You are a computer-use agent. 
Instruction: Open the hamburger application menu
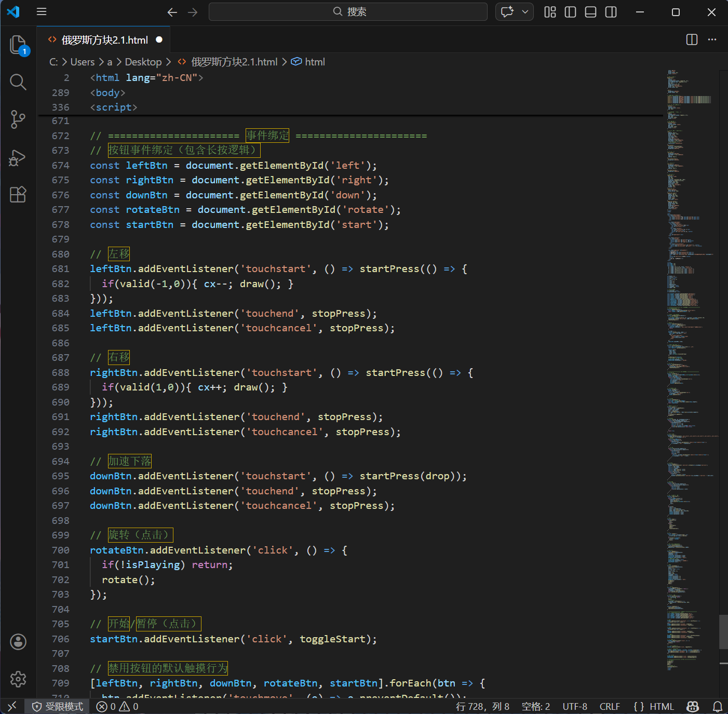tap(42, 12)
